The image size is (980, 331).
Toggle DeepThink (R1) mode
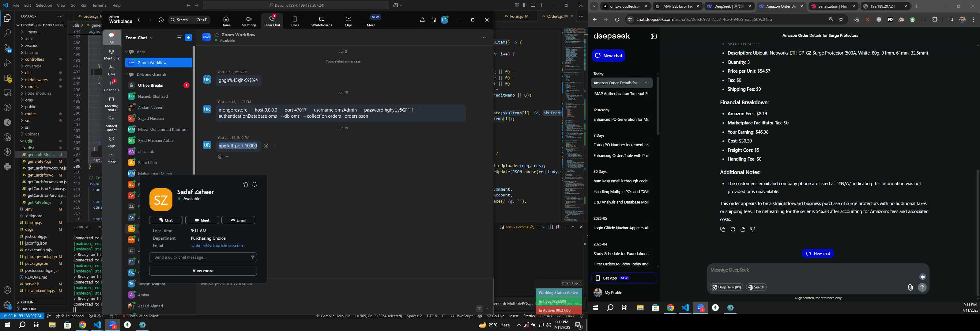coord(727,287)
